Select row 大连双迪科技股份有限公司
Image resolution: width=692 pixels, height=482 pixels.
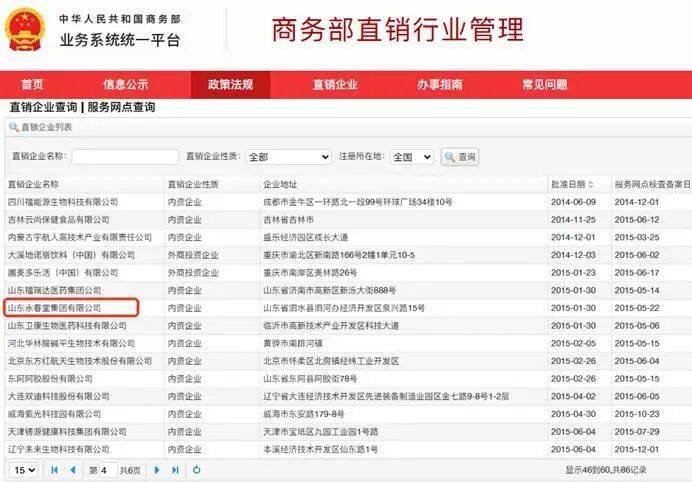[x=348, y=396]
